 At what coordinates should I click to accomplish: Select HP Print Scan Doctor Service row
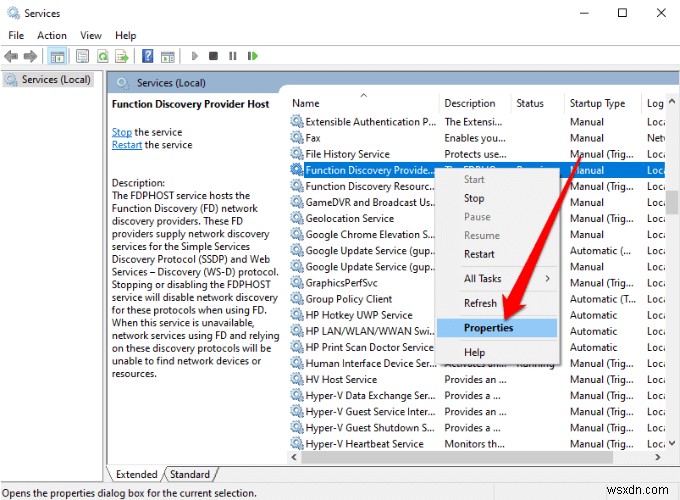(x=362, y=347)
